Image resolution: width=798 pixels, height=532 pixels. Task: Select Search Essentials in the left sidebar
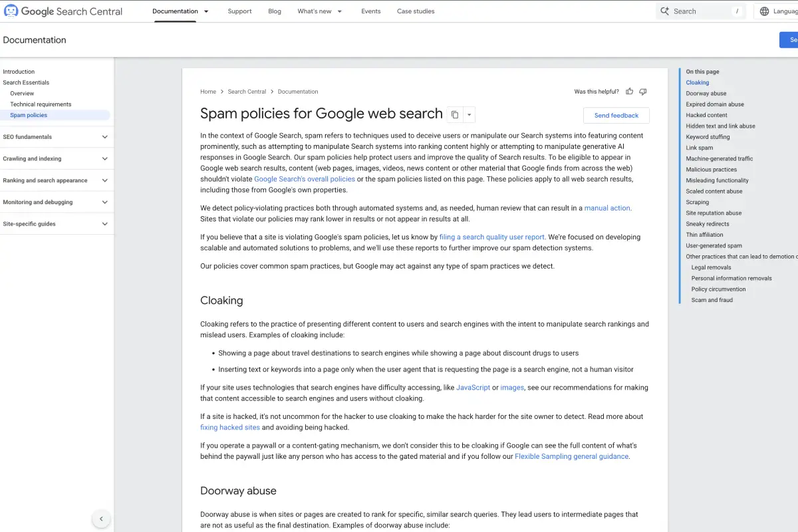coord(26,82)
